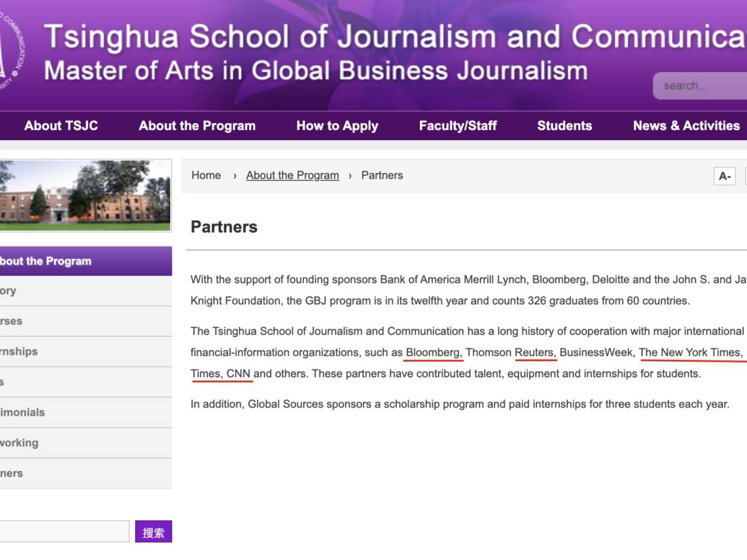Click the sidebar search input box
Image resolution: width=747 pixels, height=560 pixels.
click(x=64, y=532)
